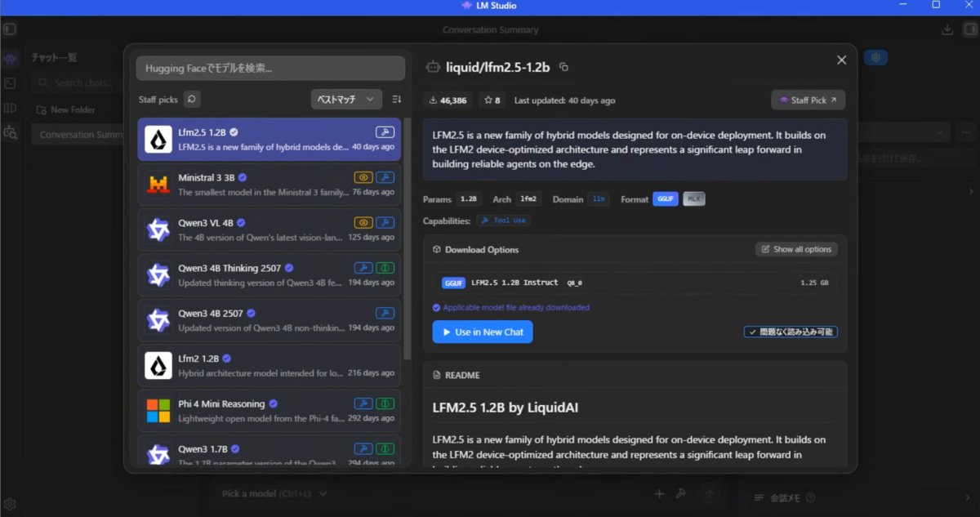Click the reasoning badge on Phi 4 Mini Reasoning
980x517 pixels.
[385, 403]
